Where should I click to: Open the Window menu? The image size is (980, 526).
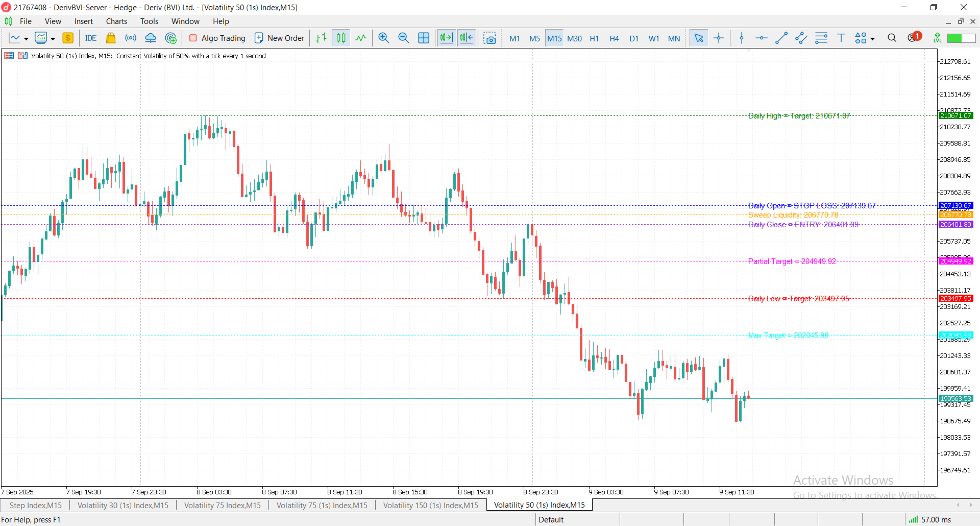click(x=185, y=21)
